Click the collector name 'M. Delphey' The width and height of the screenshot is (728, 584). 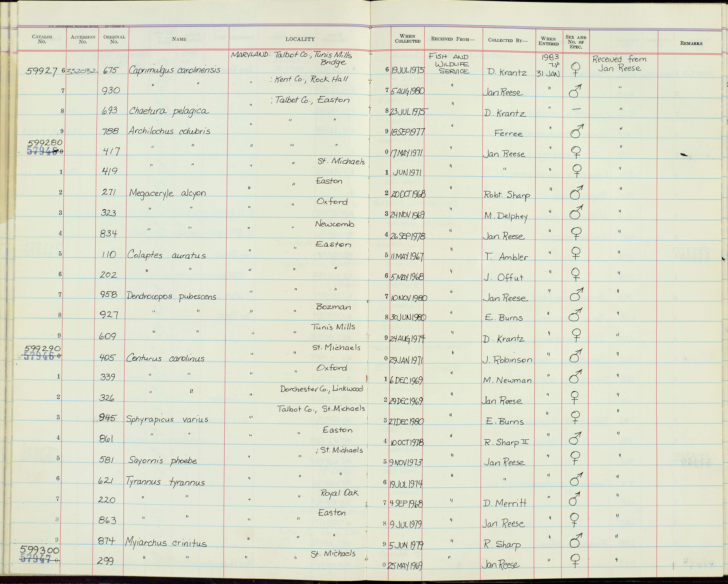(x=506, y=216)
